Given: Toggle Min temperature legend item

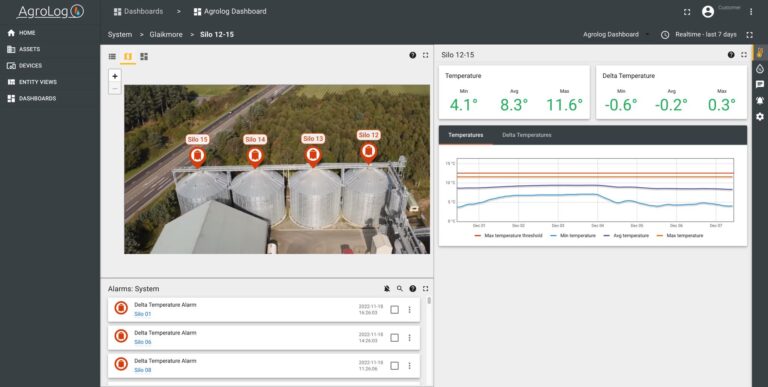Looking at the screenshot, I should [x=573, y=236].
